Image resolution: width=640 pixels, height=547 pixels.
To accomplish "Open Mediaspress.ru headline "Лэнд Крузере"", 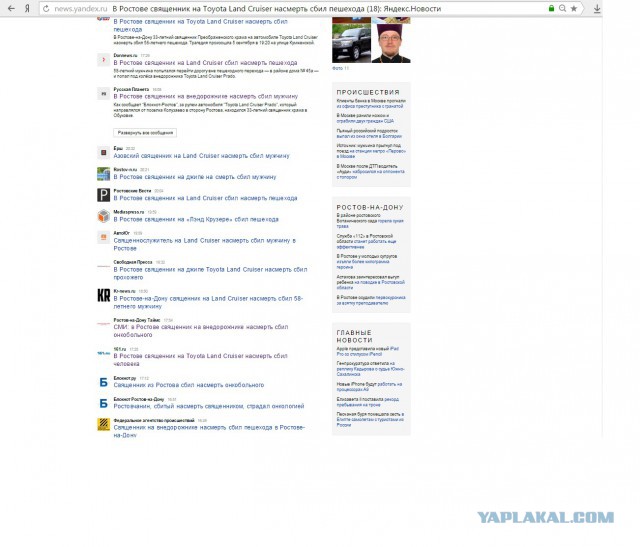I will tap(196, 220).
